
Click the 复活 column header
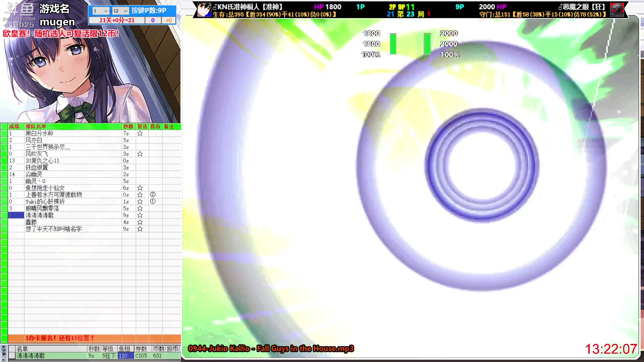pyautogui.click(x=142, y=126)
